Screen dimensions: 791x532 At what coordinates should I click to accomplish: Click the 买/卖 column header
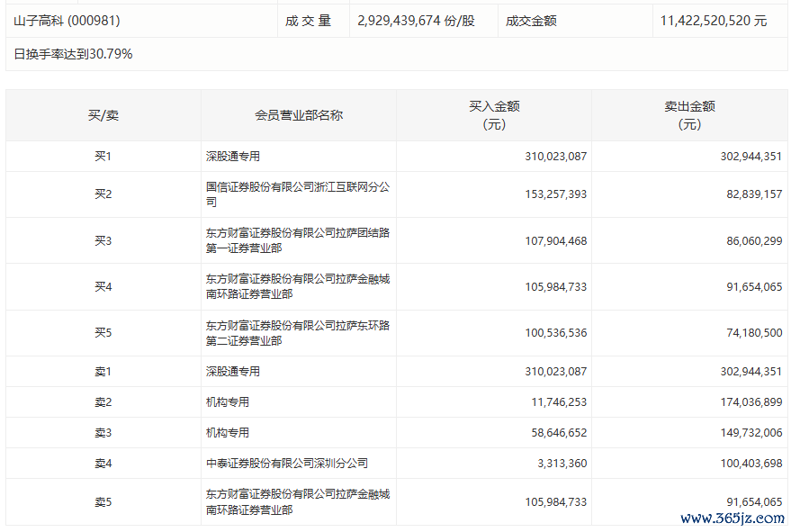(103, 115)
